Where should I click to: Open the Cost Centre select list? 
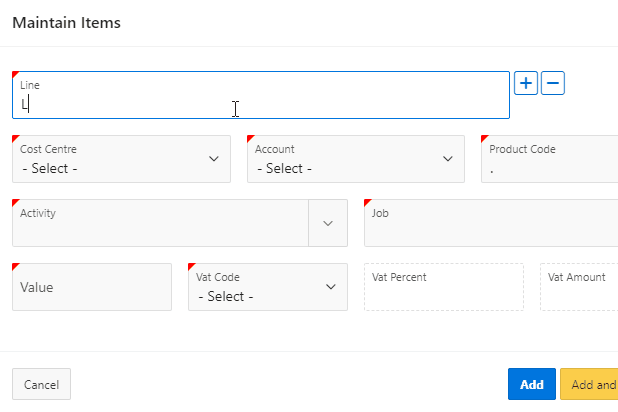point(121,159)
